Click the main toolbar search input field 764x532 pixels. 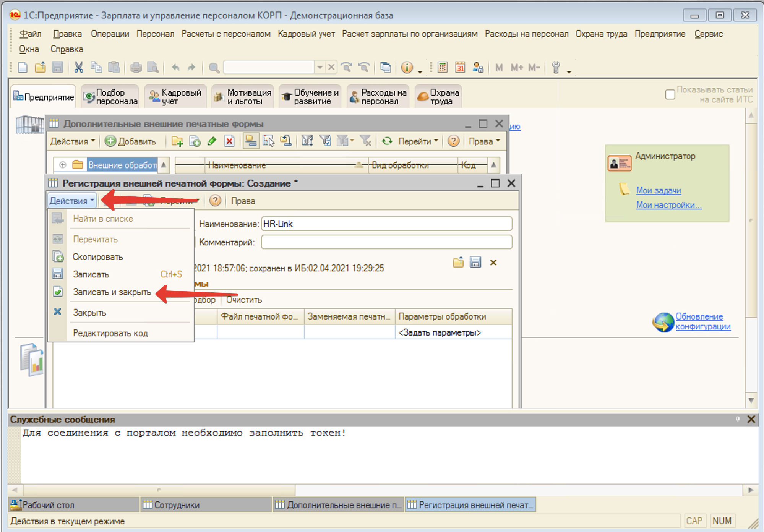pyautogui.click(x=269, y=67)
